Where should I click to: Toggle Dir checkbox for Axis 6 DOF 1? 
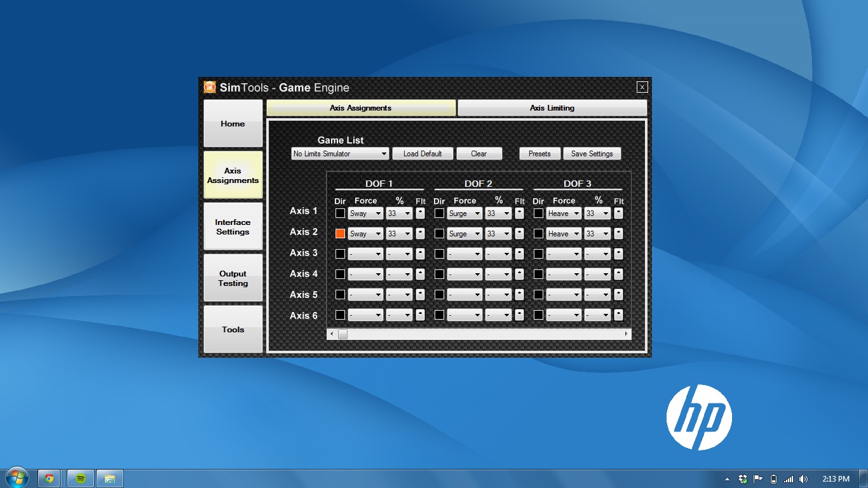coord(340,315)
